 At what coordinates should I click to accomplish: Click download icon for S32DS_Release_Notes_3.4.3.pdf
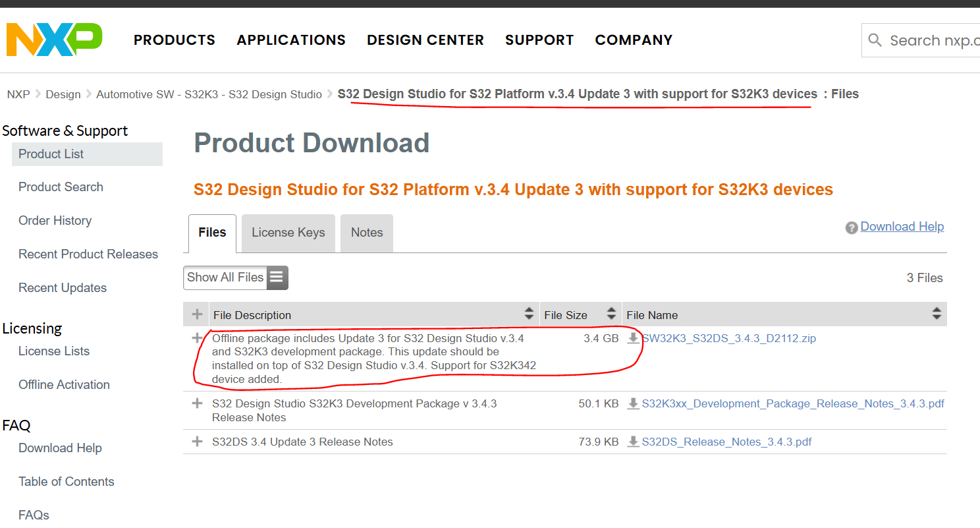point(633,442)
